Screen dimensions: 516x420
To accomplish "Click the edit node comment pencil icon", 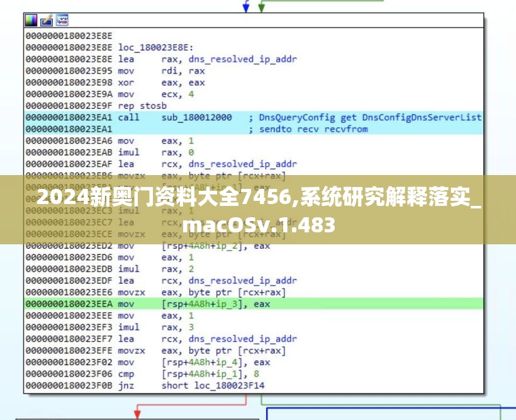I will 47,20.
